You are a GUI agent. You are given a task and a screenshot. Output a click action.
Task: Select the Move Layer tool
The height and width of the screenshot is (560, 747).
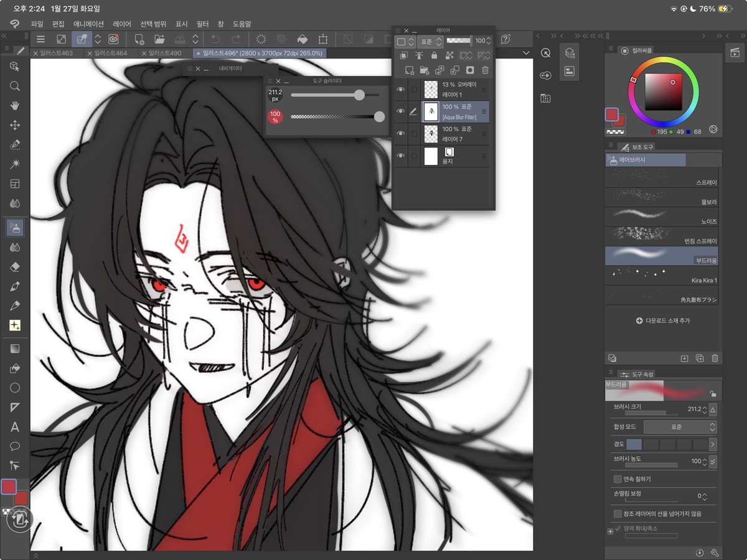pyautogui.click(x=15, y=125)
